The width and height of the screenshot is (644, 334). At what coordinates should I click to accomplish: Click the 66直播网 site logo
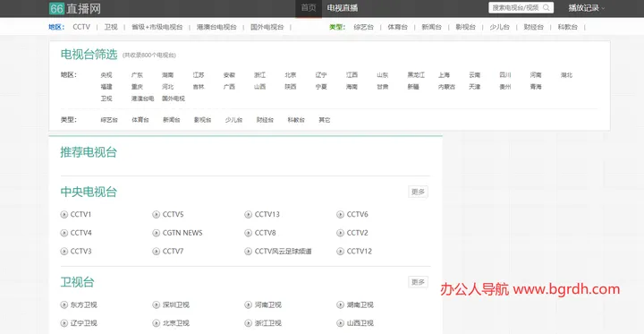[75, 8]
